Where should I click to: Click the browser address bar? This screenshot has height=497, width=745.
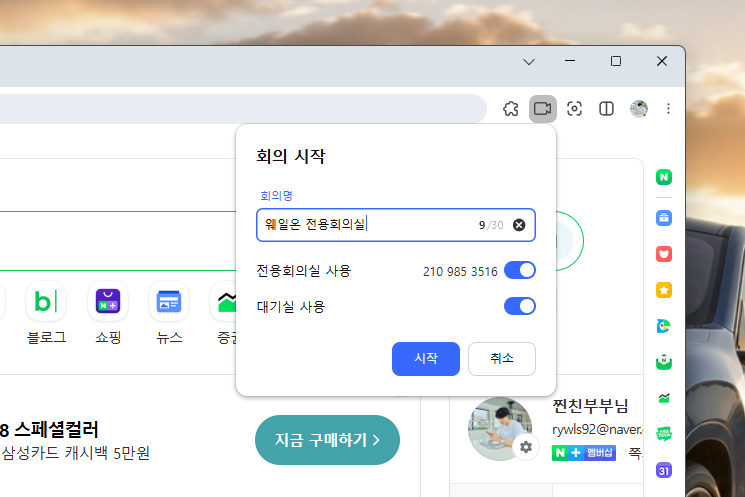242,109
